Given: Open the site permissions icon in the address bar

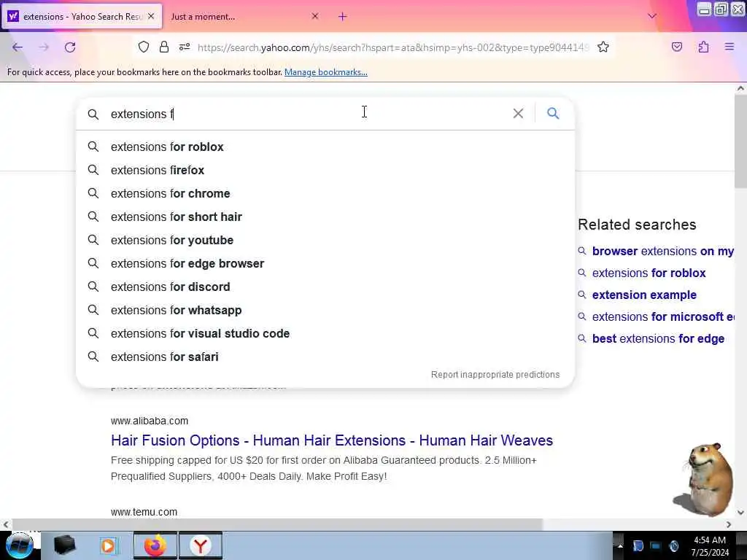Looking at the screenshot, I should coord(185,47).
